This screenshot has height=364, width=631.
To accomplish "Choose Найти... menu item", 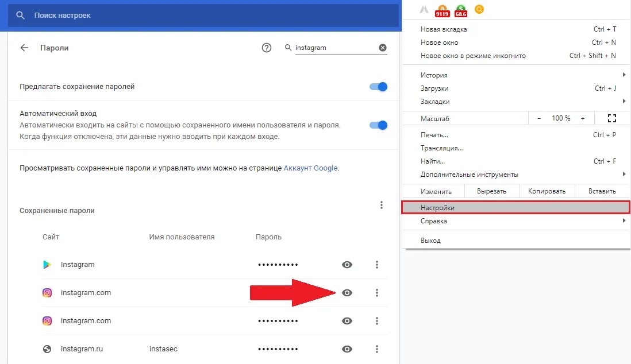I will (516, 161).
